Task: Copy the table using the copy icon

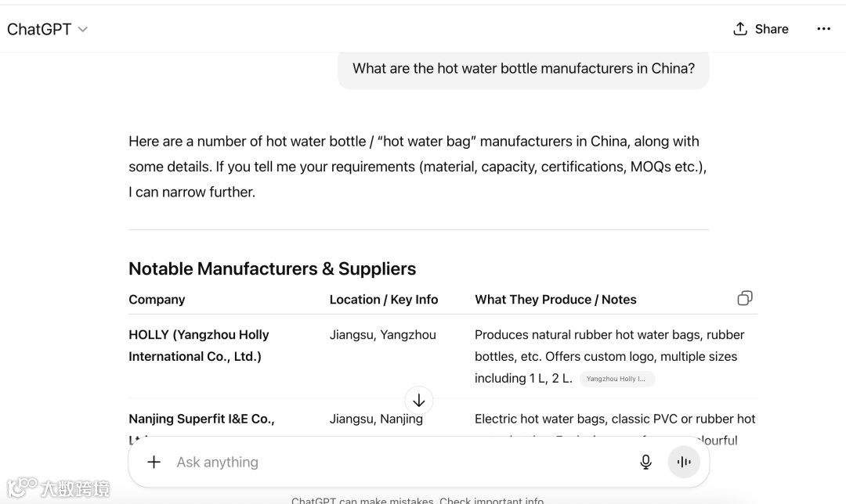Action: [x=745, y=298]
